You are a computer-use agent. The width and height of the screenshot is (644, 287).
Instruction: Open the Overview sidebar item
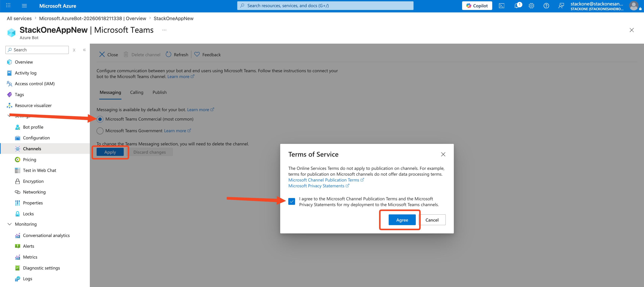click(24, 62)
